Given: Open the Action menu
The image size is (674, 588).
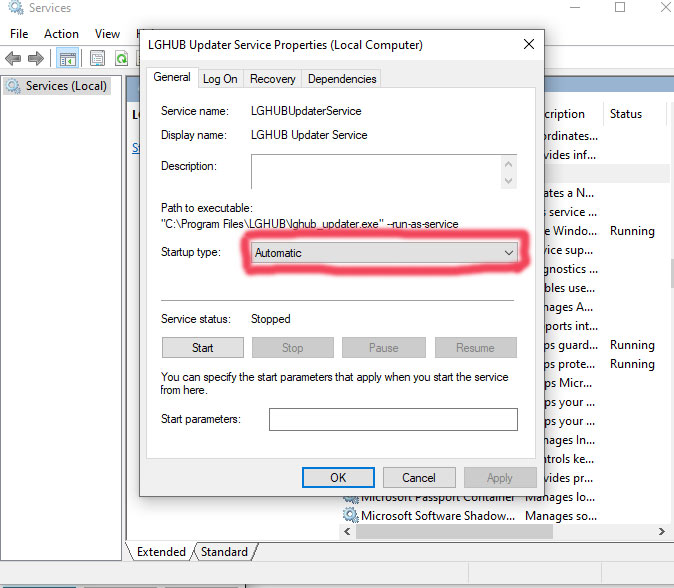Looking at the screenshot, I should click(x=61, y=34).
